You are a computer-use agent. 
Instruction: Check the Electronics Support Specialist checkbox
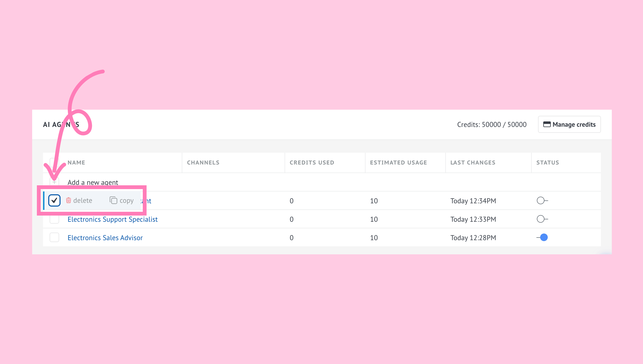click(54, 219)
